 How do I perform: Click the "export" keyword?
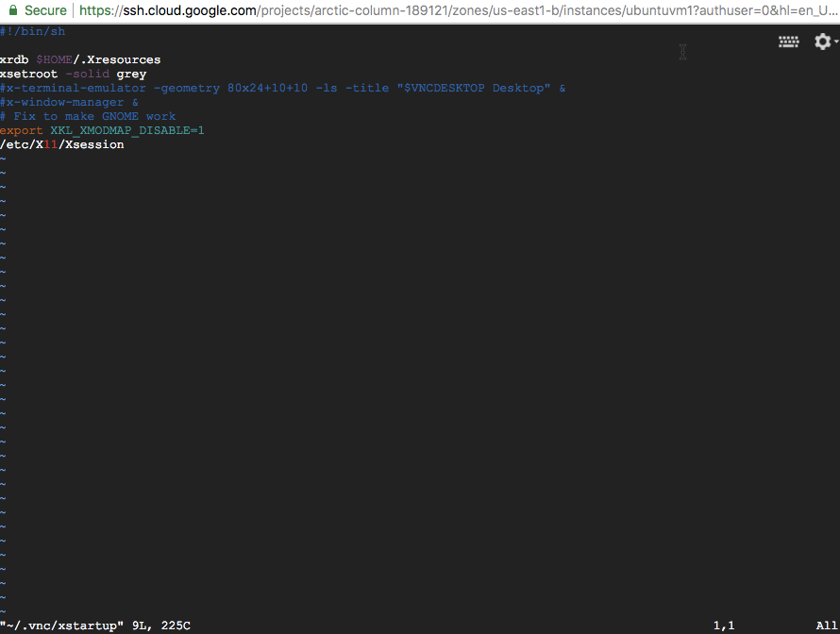coord(22,130)
